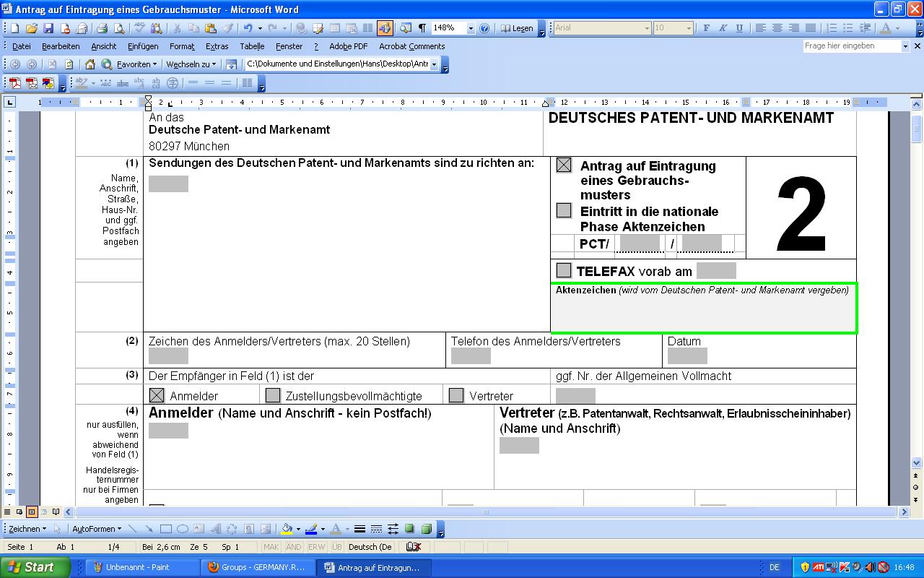Check the Vertreter checkbox in field 3
The height and width of the screenshot is (578, 924).
pyautogui.click(x=456, y=395)
